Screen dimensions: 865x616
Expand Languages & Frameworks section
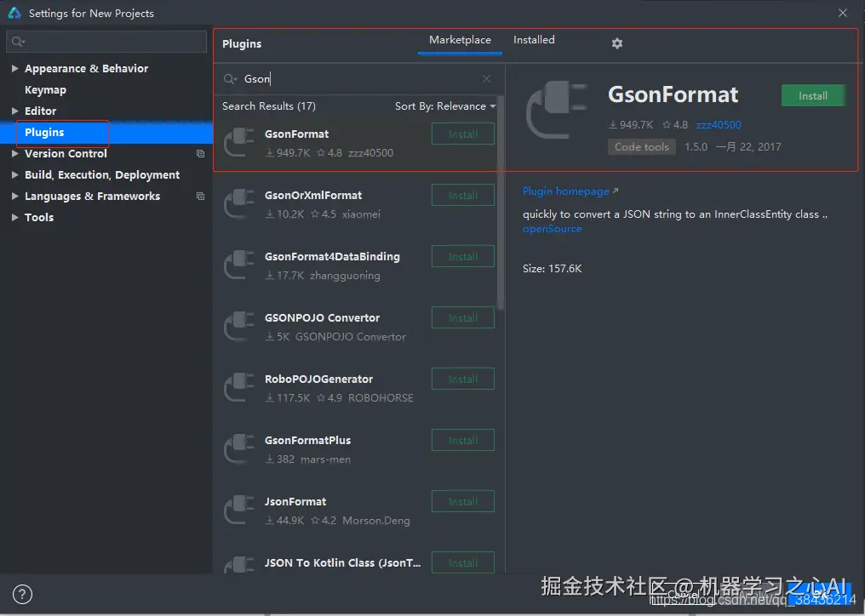click(14, 196)
